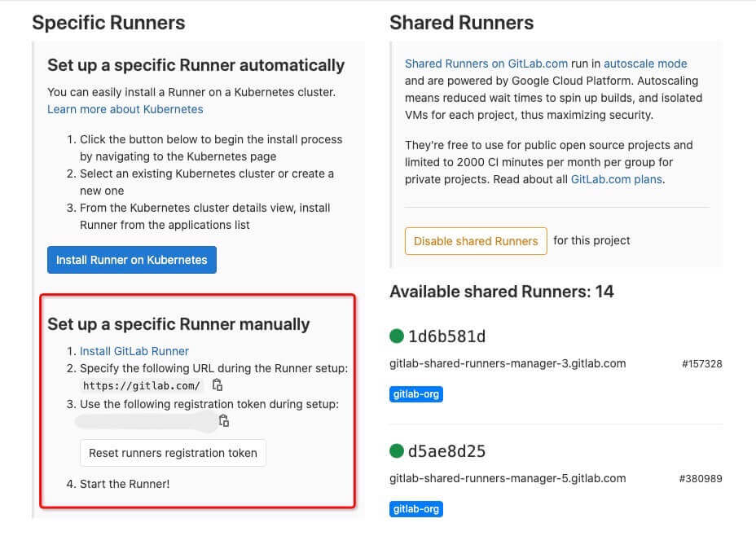
Task: Select runner ID 1d6b581d
Action: click(x=447, y=336)
